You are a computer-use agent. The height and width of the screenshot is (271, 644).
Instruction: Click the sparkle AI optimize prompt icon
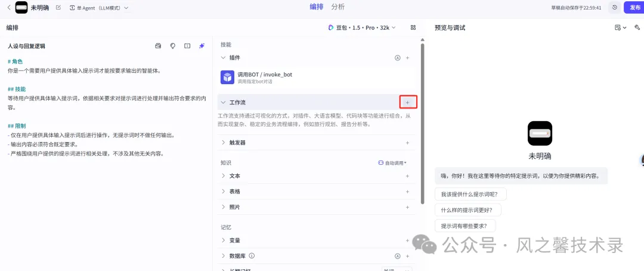(202, 46)
